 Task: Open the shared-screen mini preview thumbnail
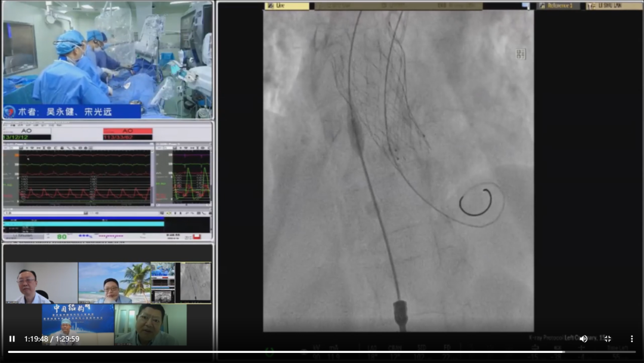click(181, 283)
